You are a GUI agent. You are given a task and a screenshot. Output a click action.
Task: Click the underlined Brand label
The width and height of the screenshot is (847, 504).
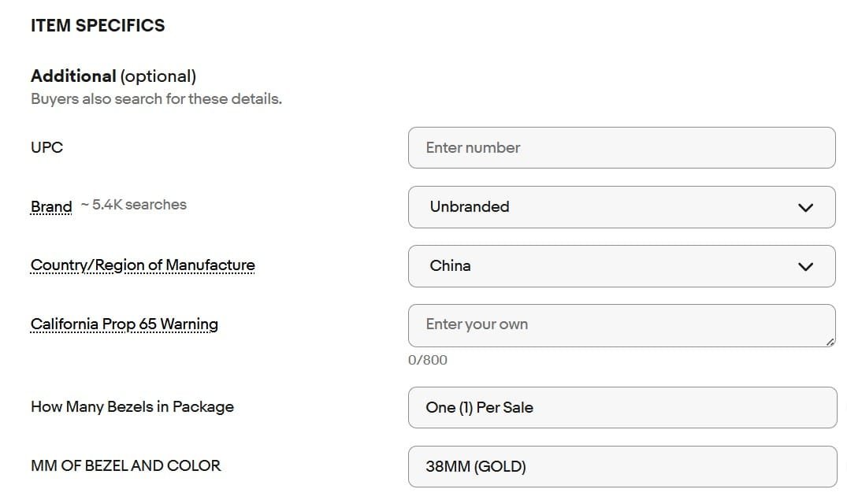click(x=51, y=206)
